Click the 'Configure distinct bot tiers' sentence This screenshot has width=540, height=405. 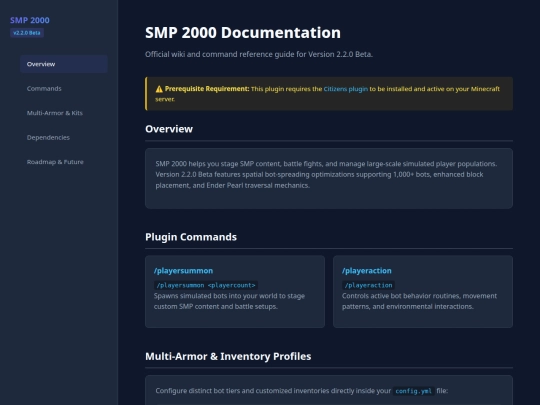click(x=301, y=391)
